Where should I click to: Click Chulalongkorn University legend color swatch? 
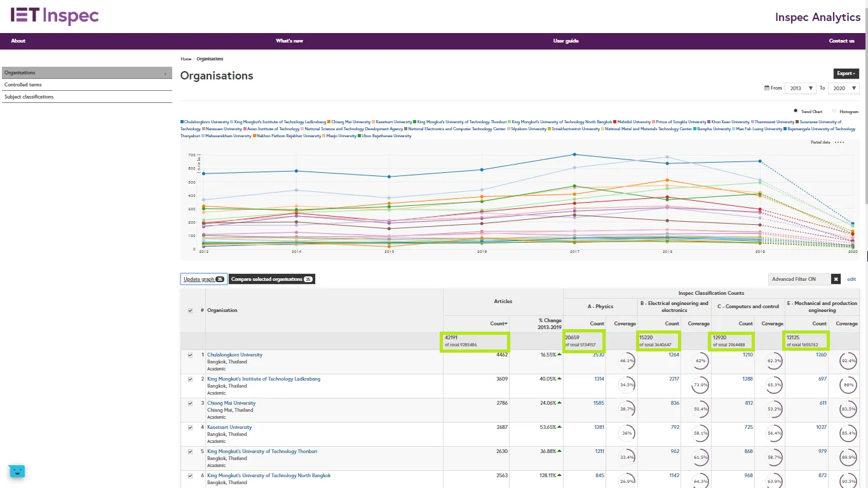[182, 122]
